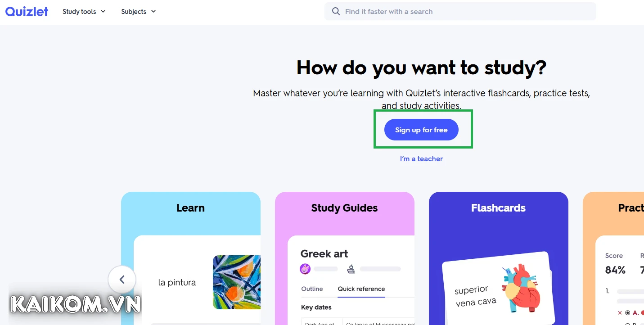Click the Quizlet logo
The width and height of the screenshot is (644, 325).
pyautogui.click(x=27, y=11)
